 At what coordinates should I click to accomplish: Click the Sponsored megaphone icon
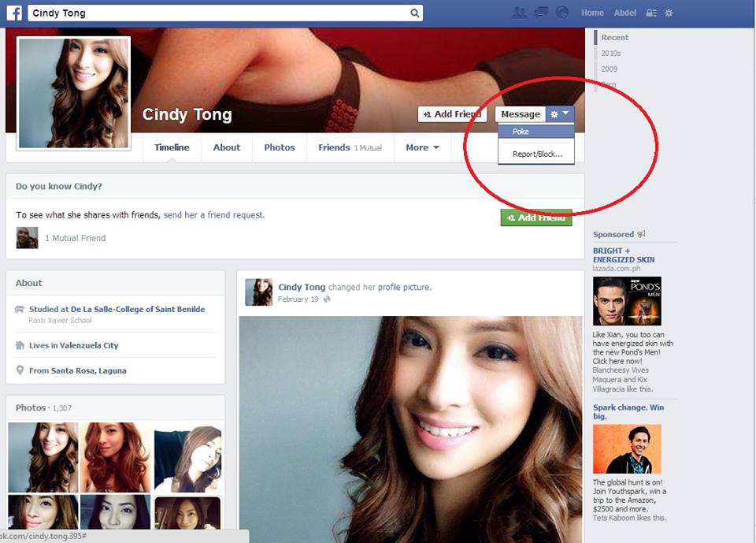tap(641, 234)
